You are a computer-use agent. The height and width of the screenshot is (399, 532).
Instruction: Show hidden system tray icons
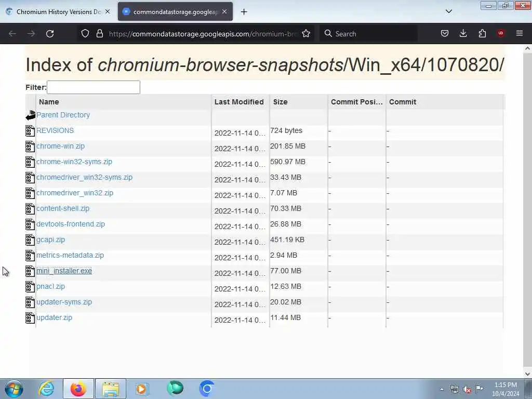pos(442,390)
